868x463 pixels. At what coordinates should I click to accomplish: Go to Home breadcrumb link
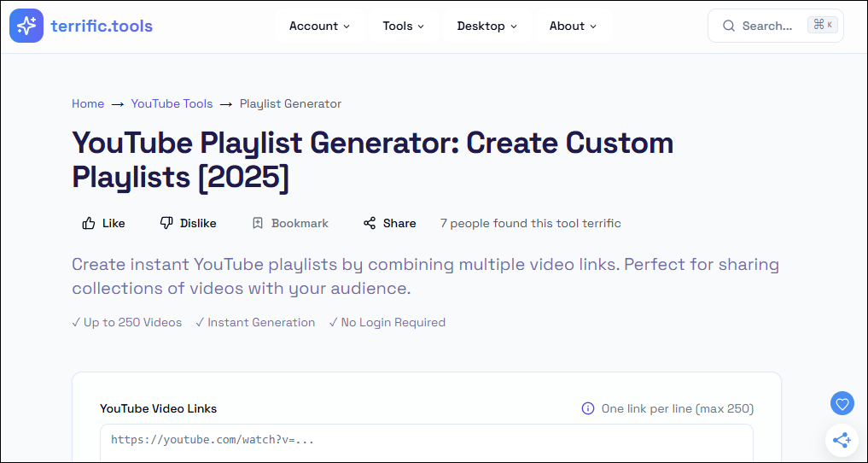click(x=88, y=103)
